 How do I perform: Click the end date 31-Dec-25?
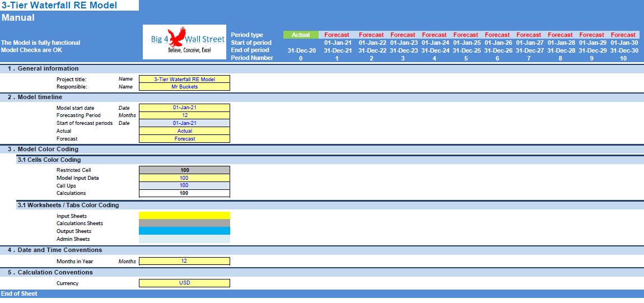coord(468,50)
